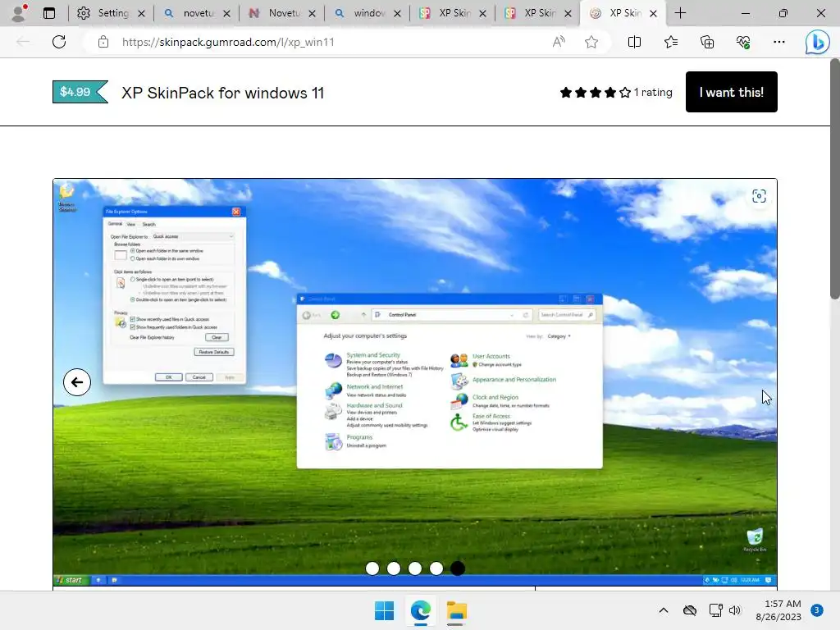Image resolution: width=840 pixels, height=630 pixels.
Task: Refresh the current page
Action: coord(59,42)
